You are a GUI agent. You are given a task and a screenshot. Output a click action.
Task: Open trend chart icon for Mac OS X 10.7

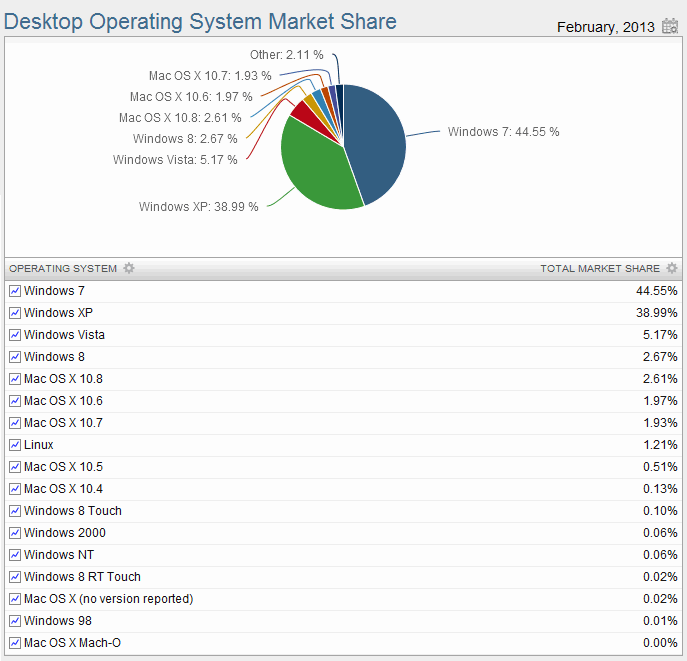tap(15, 423)
